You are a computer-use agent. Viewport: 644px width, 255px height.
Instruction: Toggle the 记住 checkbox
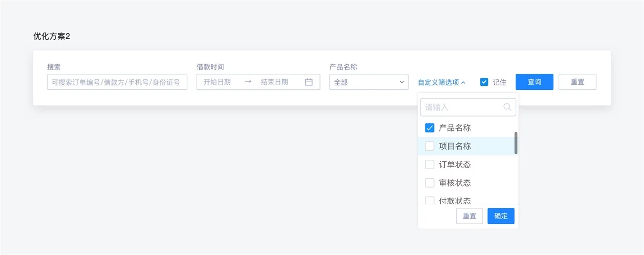pyautogui.click(x=484, y=82)
